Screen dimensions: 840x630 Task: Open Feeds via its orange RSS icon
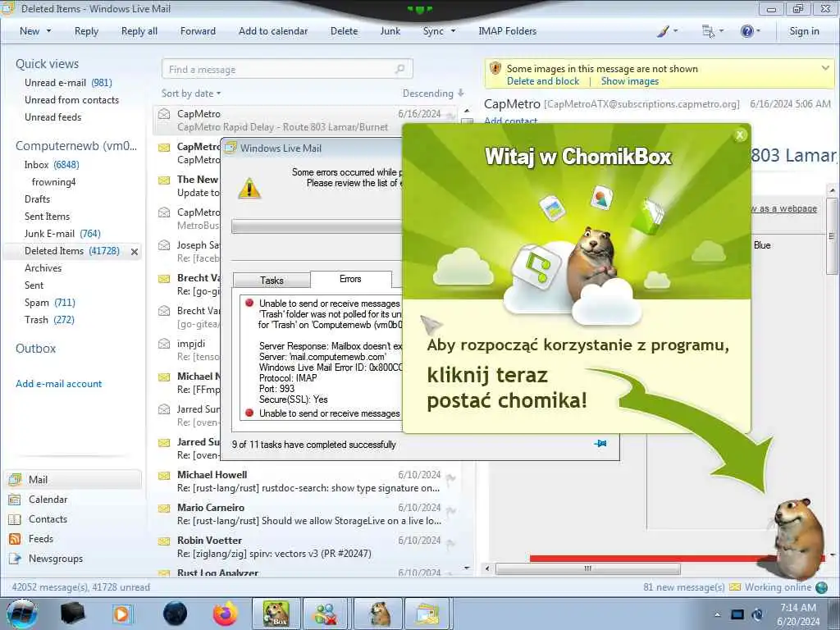pyautogui.click(x=15, y=539)
